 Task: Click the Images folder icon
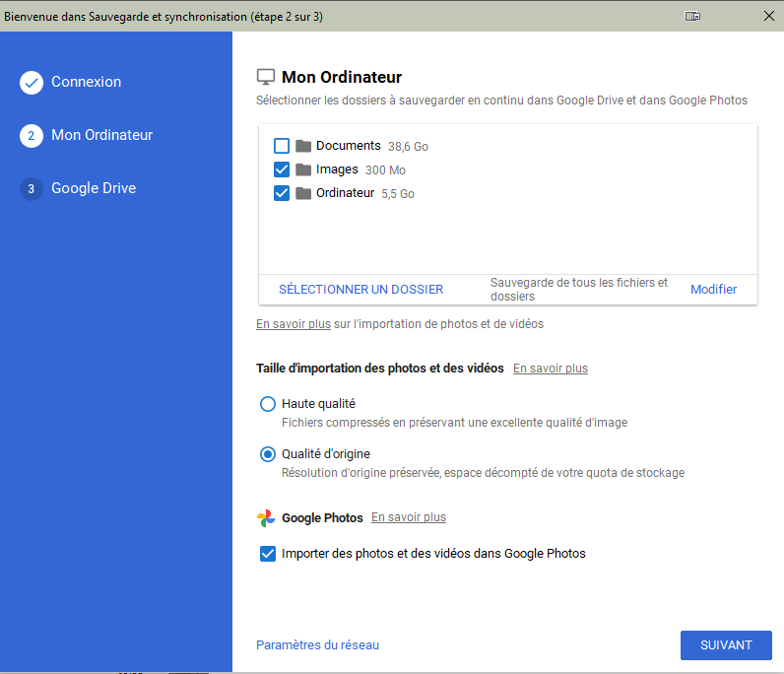pyautogui.click(x=303, y=169)
